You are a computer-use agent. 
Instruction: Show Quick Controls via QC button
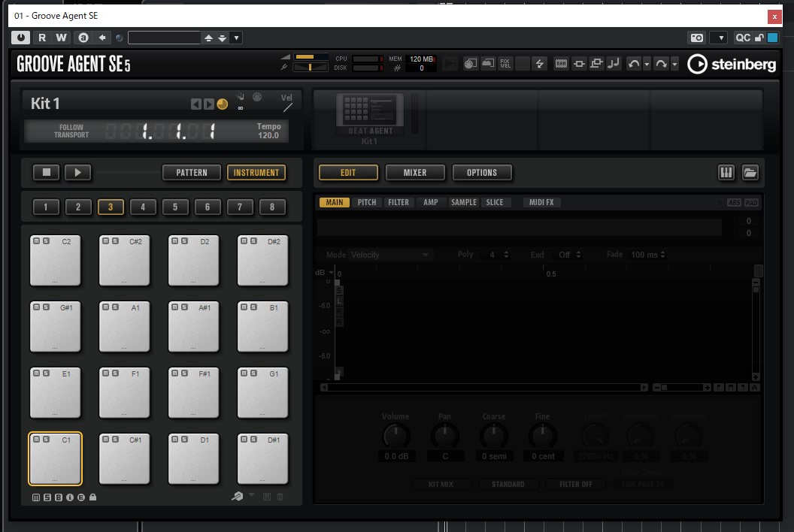[742, 38]
